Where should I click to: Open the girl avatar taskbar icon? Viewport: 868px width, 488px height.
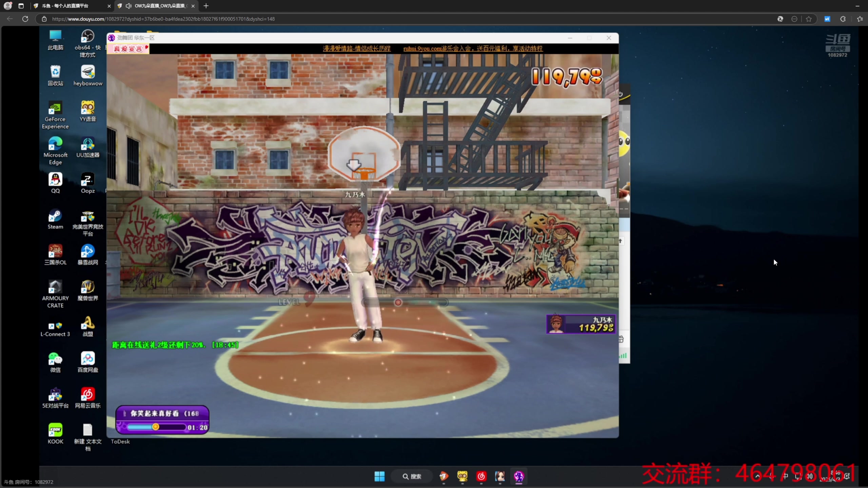point(500,476)
